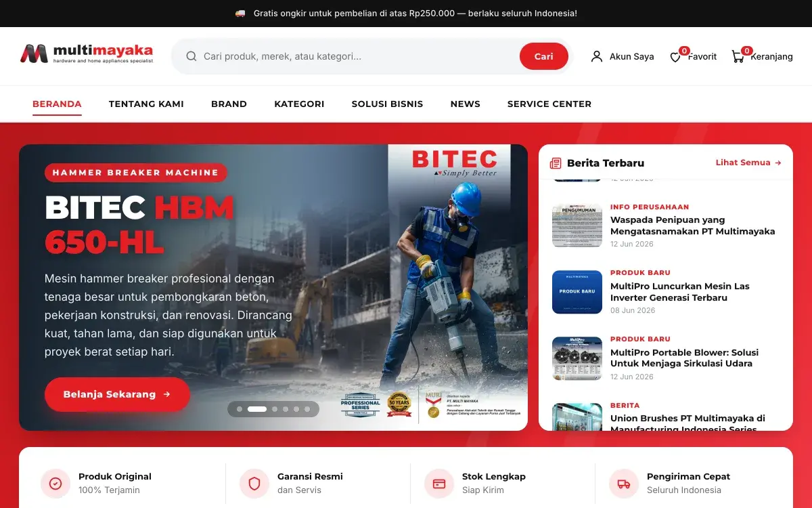The width and height of the screenshot is (812, 508).
Task: Open the Lihat Semua news link
Action: [748, 163]
